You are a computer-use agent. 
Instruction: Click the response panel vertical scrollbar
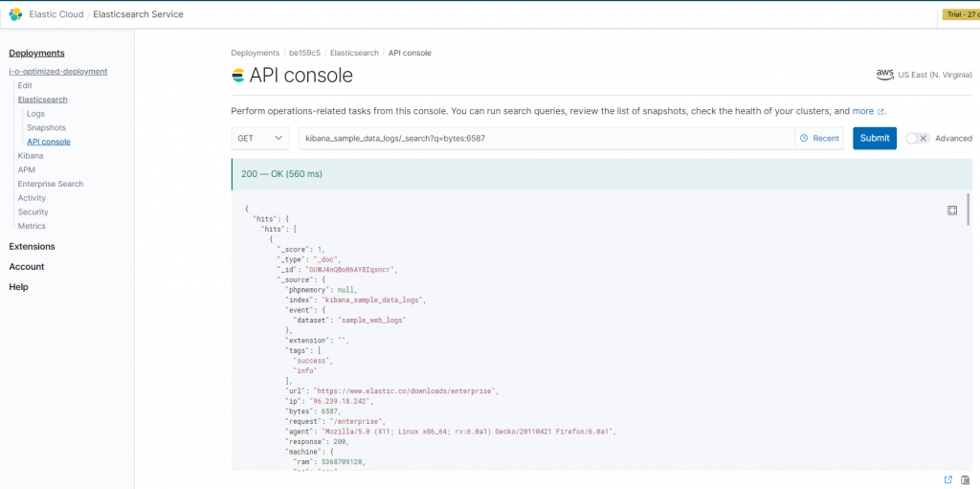click(x=969, y=211)
